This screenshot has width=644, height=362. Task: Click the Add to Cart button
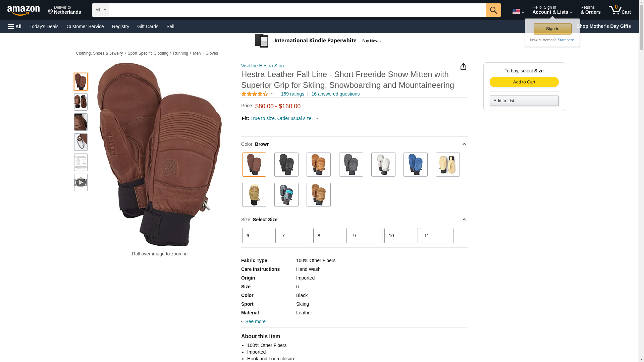(x=524, y=82)
